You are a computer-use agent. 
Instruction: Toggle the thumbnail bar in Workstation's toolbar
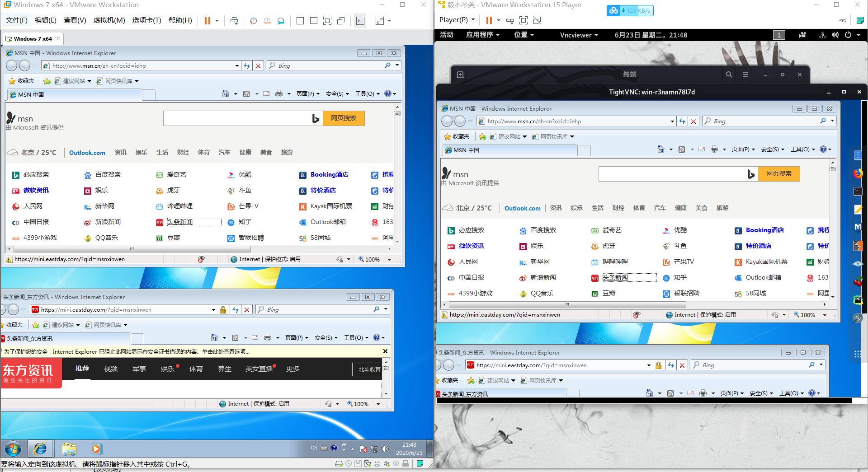[x=314, y=21]
